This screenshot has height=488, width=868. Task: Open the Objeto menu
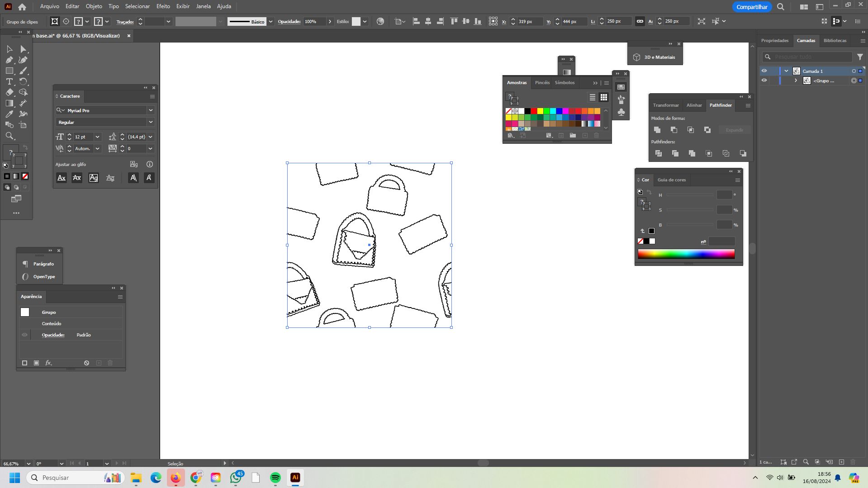(x=94, y=6)
